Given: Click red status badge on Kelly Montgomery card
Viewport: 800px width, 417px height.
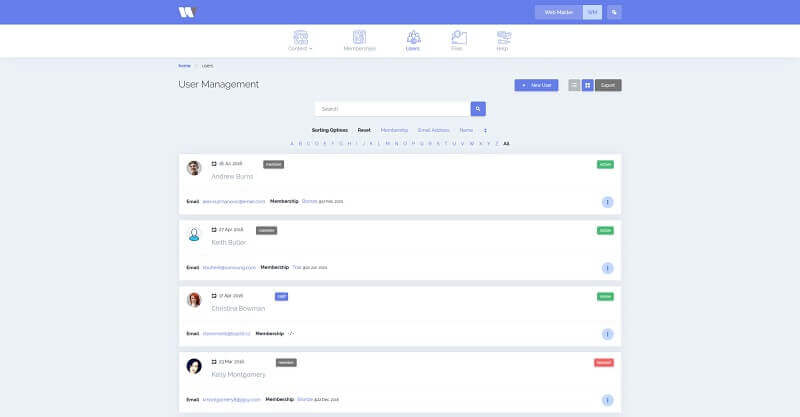Looking at the screenshot, I should 604,363.
